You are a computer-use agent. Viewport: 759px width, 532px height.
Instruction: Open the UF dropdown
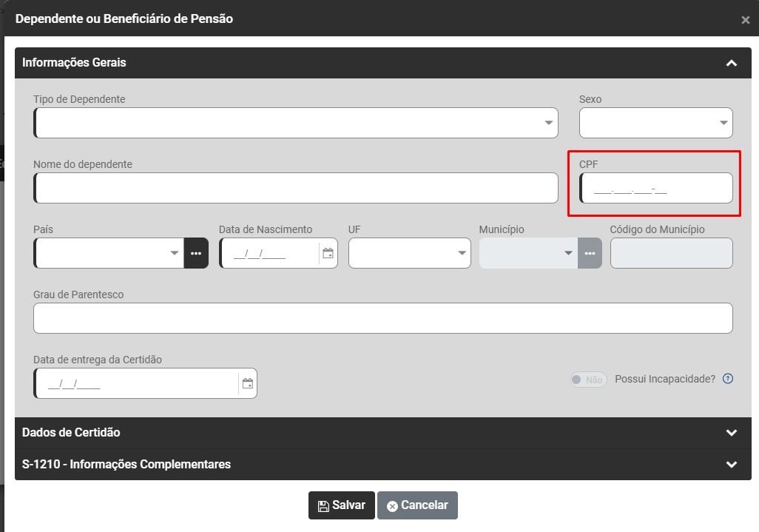(462, 253)
